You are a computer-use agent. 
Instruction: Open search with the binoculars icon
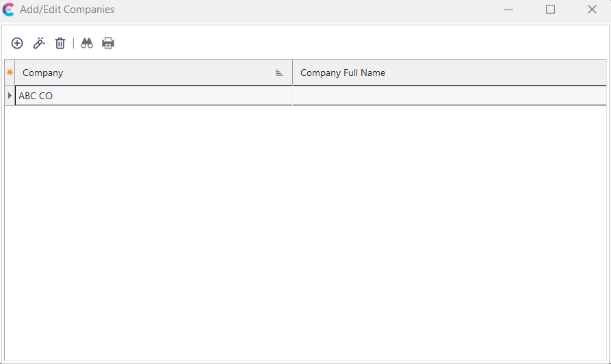(x=87, y=43)
